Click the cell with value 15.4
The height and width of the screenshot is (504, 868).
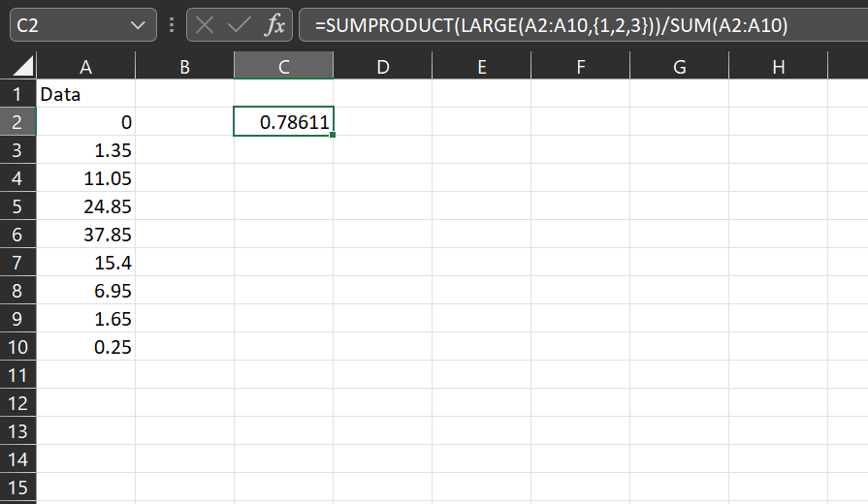(x=85, y=263)
